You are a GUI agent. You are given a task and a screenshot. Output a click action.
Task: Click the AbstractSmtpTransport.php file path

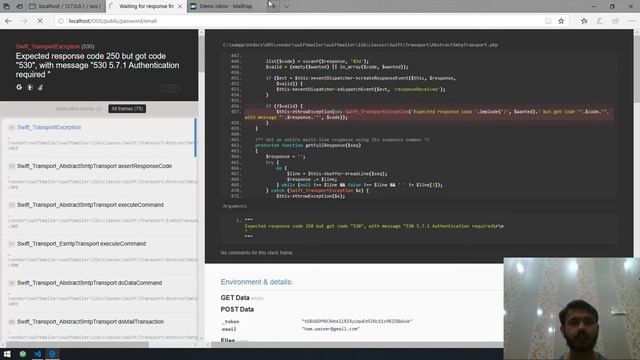tap(360, 45)
